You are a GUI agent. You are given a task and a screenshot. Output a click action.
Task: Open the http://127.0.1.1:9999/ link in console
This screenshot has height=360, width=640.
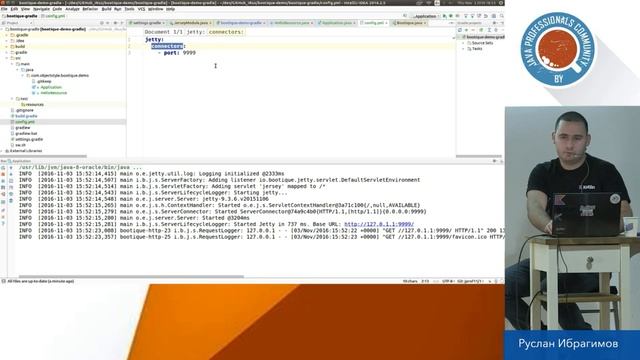[379, 224]
